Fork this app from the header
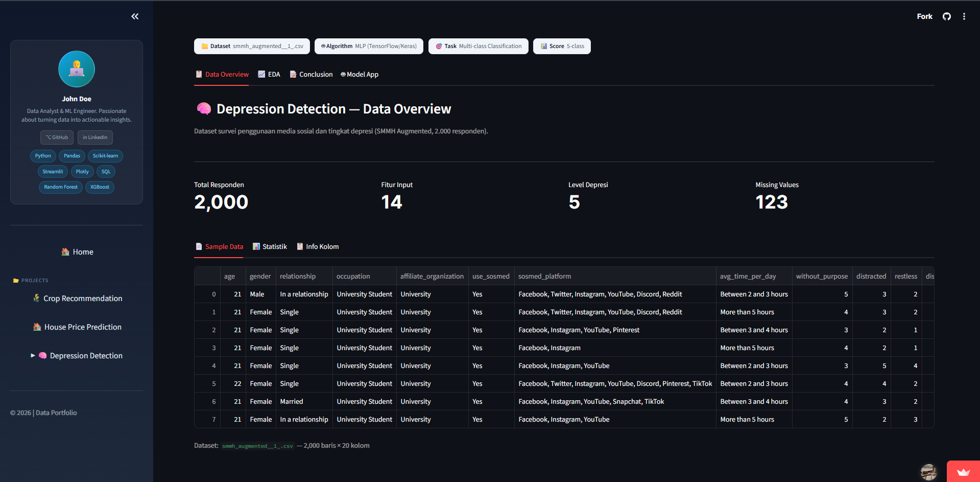The width and height of the screenshot is (980, 482). pos(924,16)
